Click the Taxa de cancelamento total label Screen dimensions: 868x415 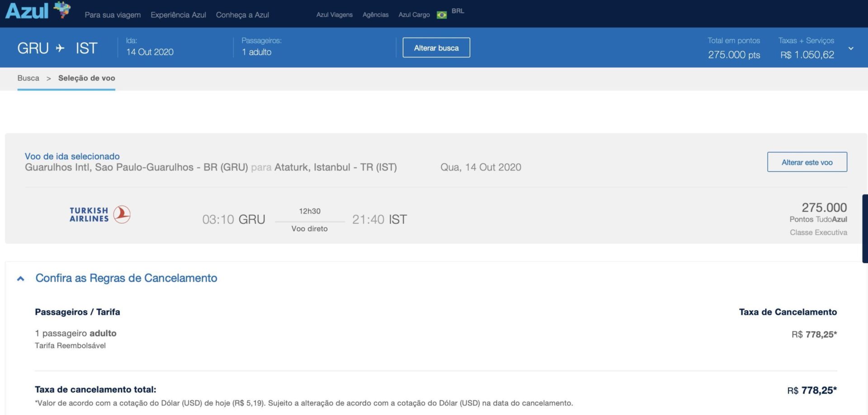pyautogui.click(x=95, y=390)
